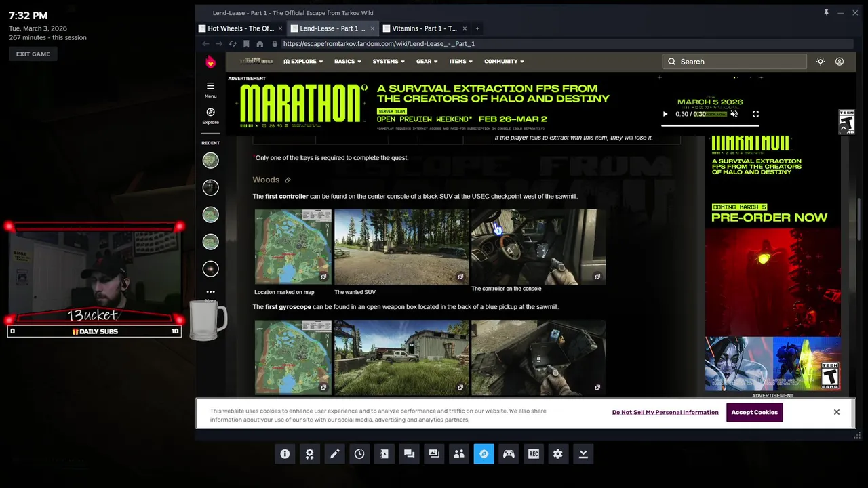Dismiss the cookie banner with X

coord(837,412)
